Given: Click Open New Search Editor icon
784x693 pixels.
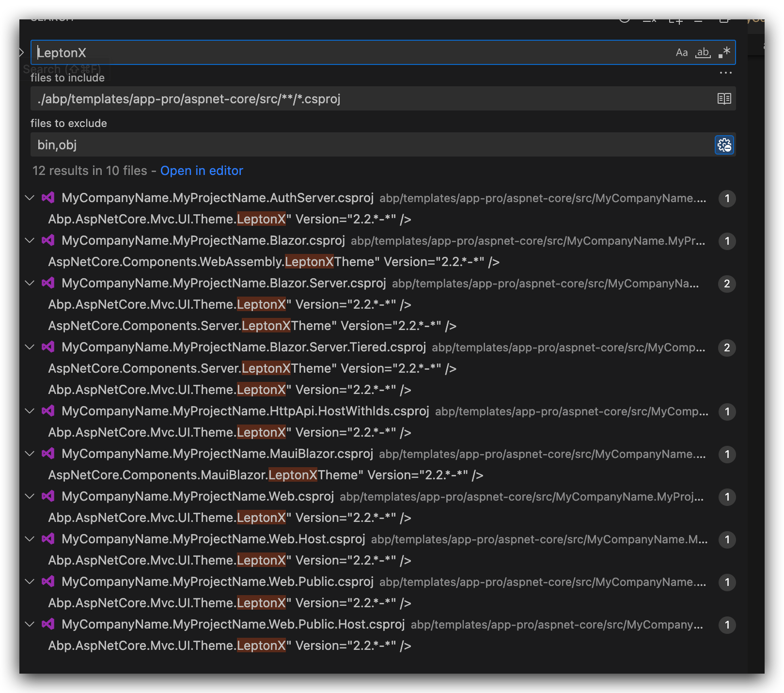Looking at the screenshot, I should point(675,20).
